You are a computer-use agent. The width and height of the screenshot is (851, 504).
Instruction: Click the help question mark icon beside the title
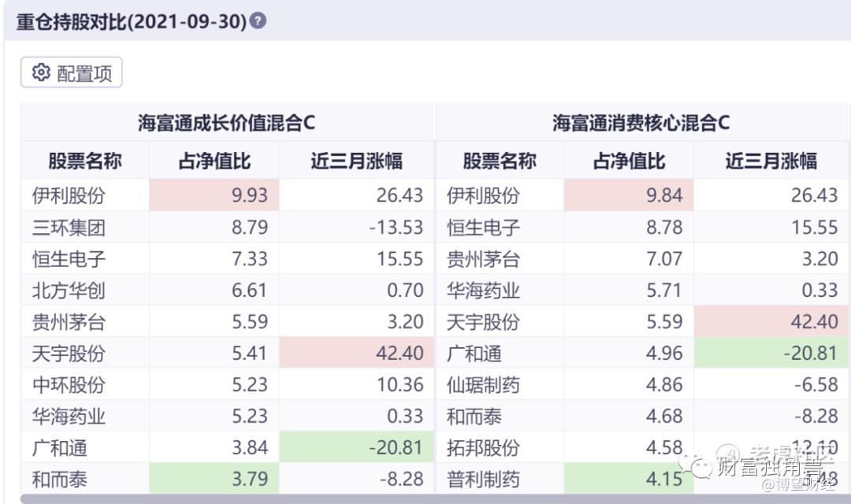click(258, 20)
